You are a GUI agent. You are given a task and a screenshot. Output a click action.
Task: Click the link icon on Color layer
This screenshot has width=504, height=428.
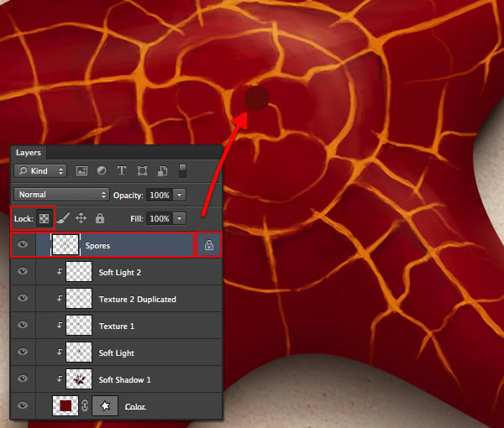tap(85, 406)
